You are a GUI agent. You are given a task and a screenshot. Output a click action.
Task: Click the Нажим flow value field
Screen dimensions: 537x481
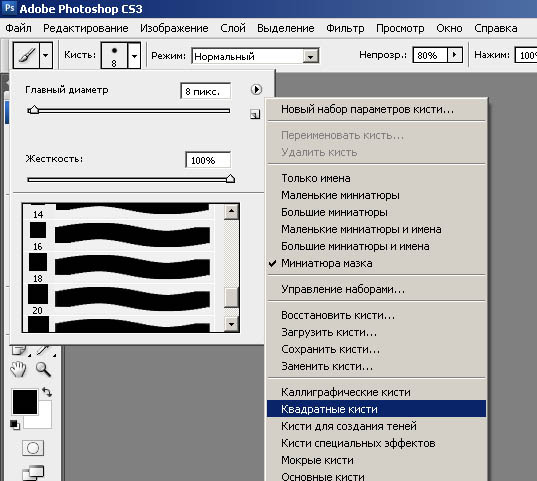click(x=526, y=55)
